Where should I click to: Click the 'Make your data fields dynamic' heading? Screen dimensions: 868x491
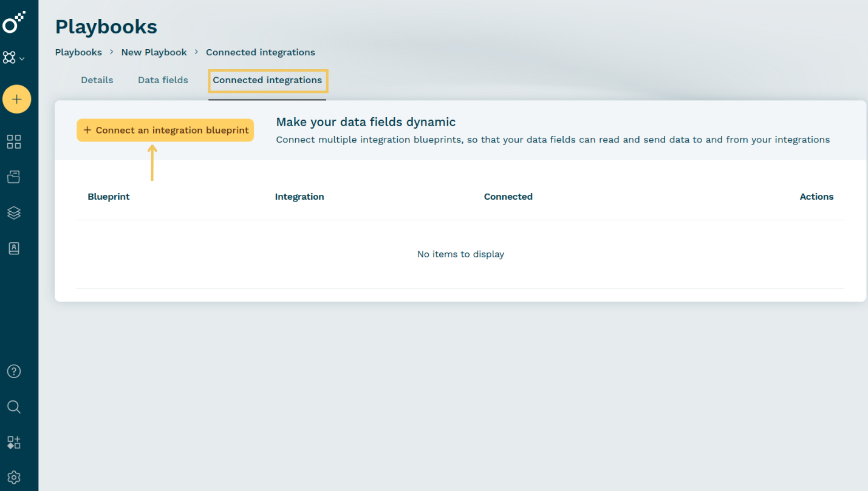pos(366,123)
